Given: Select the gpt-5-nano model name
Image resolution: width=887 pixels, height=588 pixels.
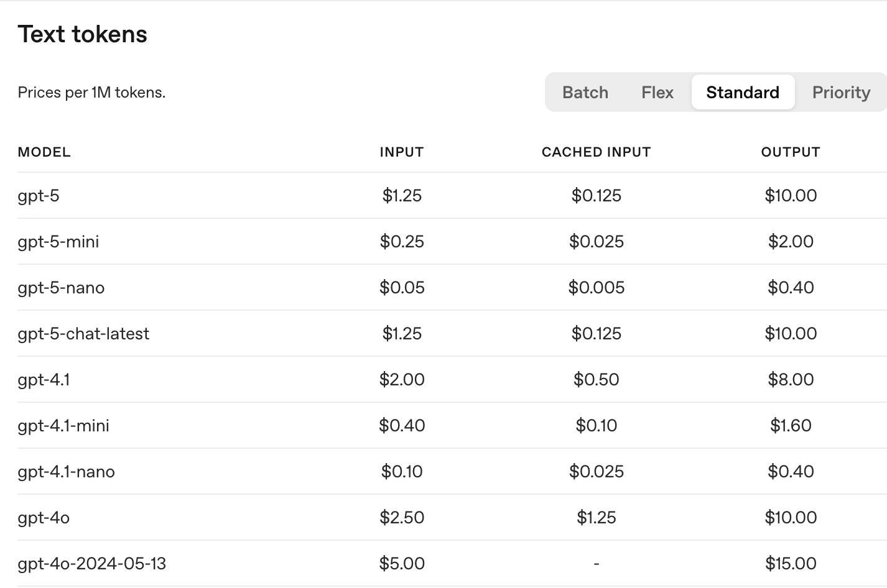Looking at the screenshot, I should [x=61, y=288].
